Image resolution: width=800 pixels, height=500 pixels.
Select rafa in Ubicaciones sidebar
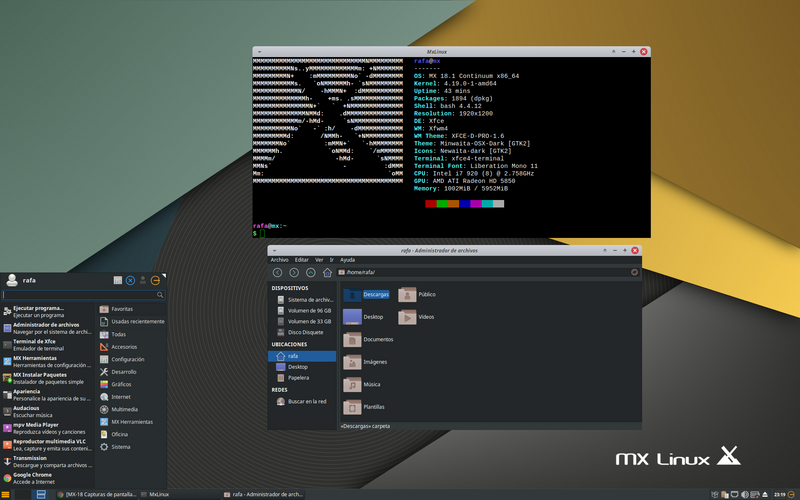tap(302, 356)
